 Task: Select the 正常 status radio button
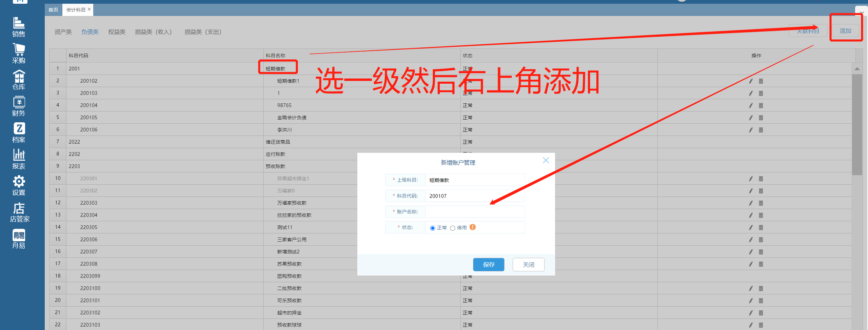coord(433,228)
